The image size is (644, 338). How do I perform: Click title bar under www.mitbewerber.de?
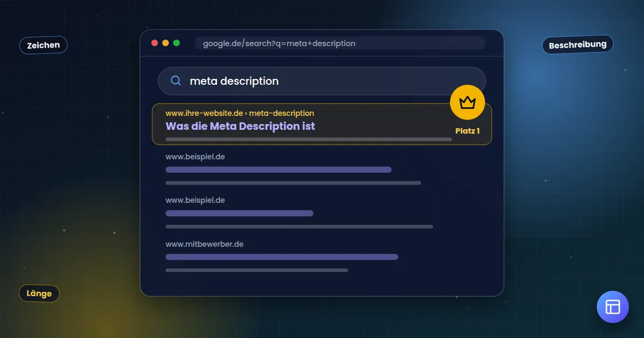[282, 257]
